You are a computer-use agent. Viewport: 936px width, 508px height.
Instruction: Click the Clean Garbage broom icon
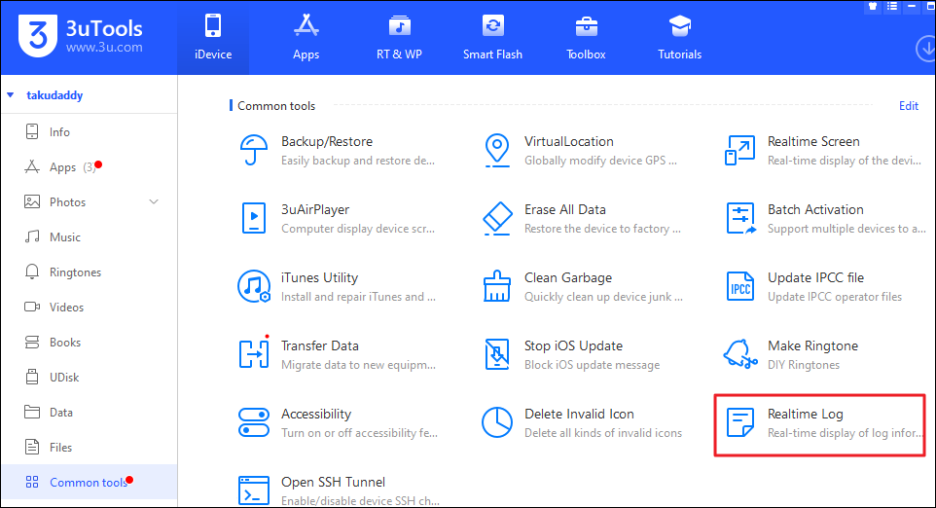click(x=497, y=286)
